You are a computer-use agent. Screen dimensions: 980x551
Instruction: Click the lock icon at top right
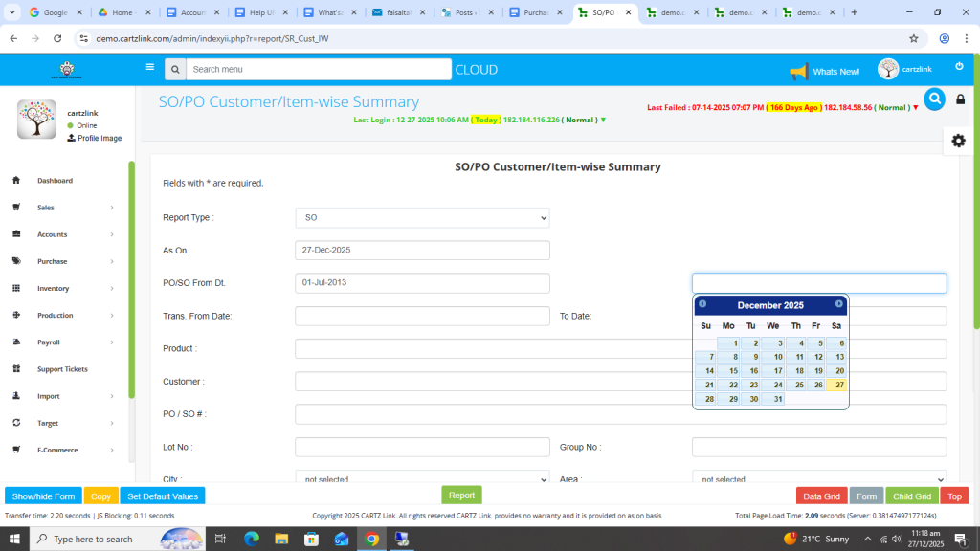(x=961, y=99)
